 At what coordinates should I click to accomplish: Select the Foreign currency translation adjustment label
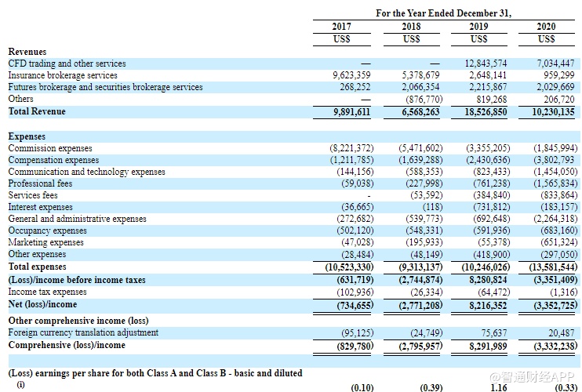tap(83, 332)
